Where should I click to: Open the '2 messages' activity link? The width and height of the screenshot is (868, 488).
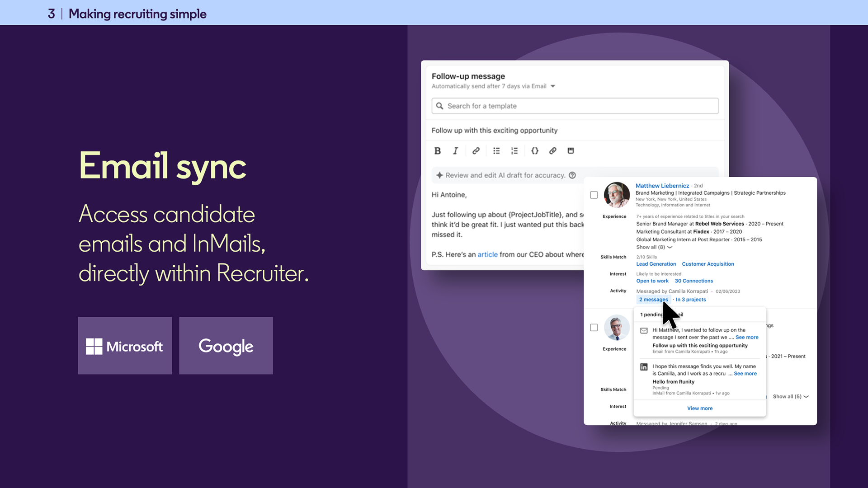click(x=653, y=300)
